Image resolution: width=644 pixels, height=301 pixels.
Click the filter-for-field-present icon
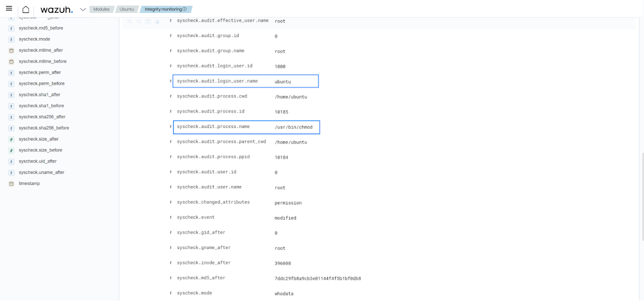[157, 21]
